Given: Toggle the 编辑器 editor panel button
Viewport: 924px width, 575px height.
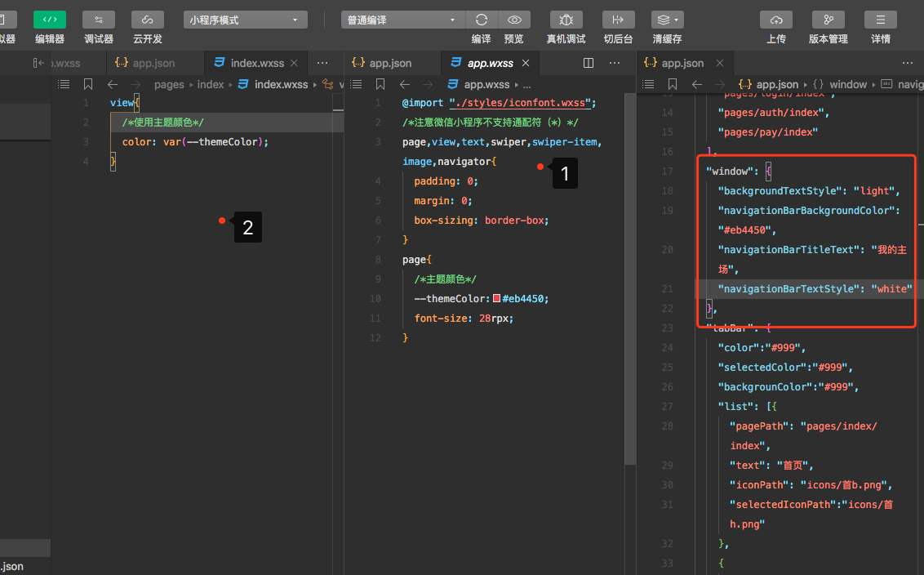Looking at the screenshot, I should [x=50, y=20].
